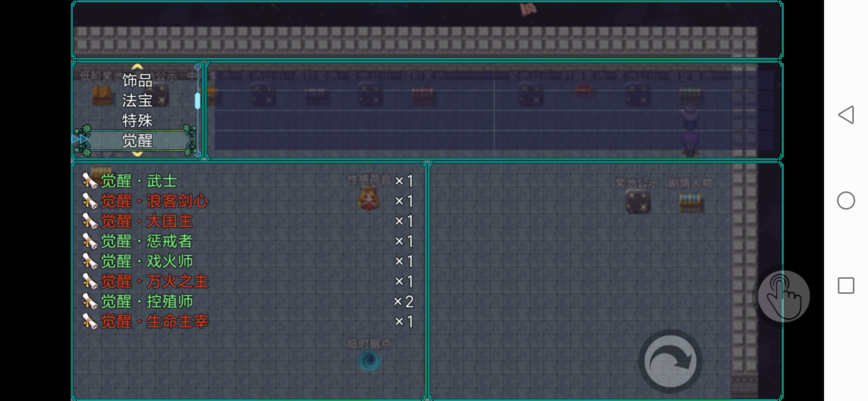
Task: Click the brown chest behind category menu
Action: [101, 95]
